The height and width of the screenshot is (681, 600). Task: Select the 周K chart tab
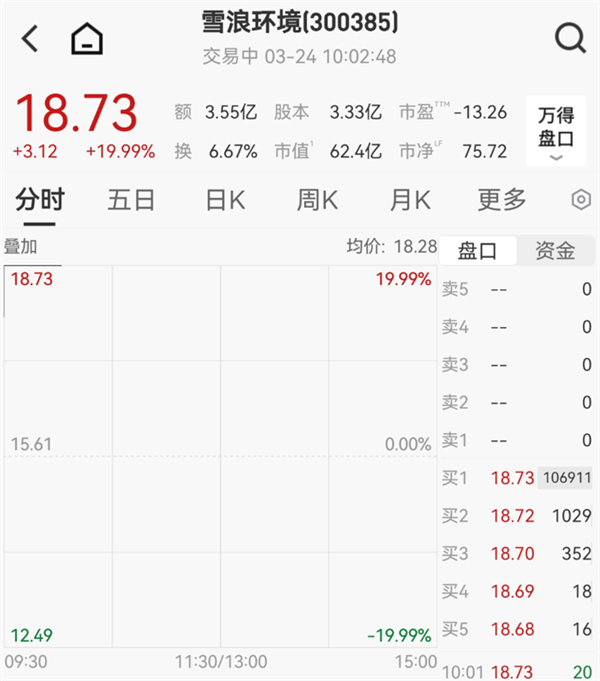pyautogui.click(x=316, y=200)
